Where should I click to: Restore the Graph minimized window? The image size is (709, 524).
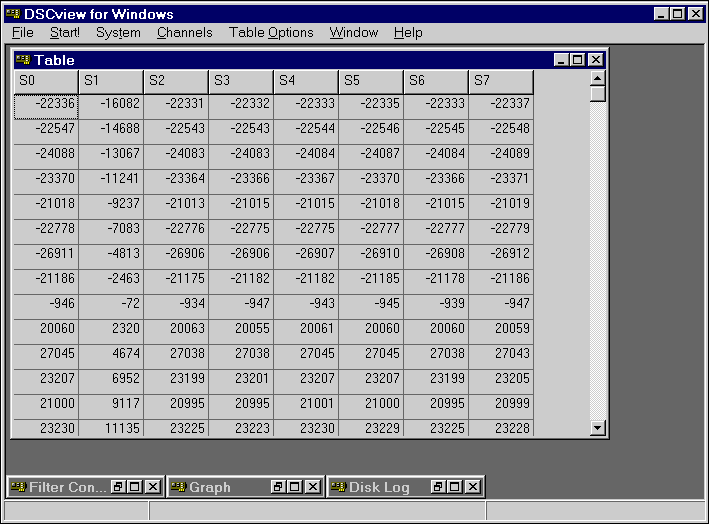pos(278,487)
